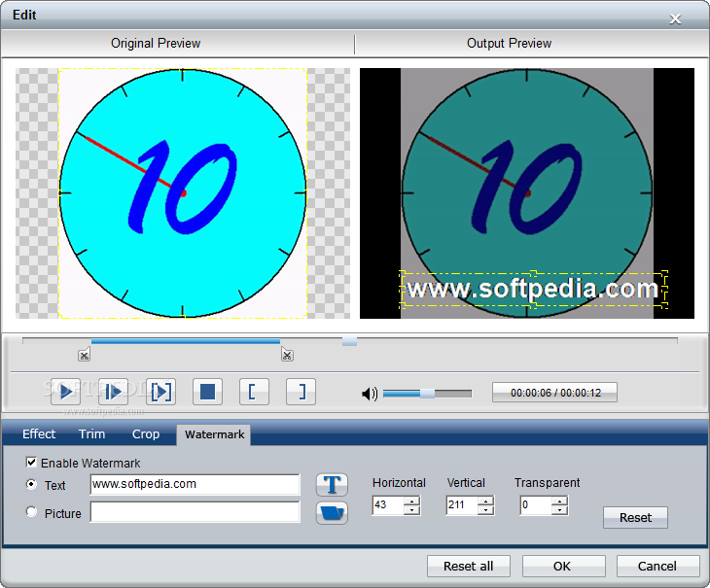The height and width of the screenshot is (588, 710).
Task: Set trim end with right bracket button
Action: 302,392
